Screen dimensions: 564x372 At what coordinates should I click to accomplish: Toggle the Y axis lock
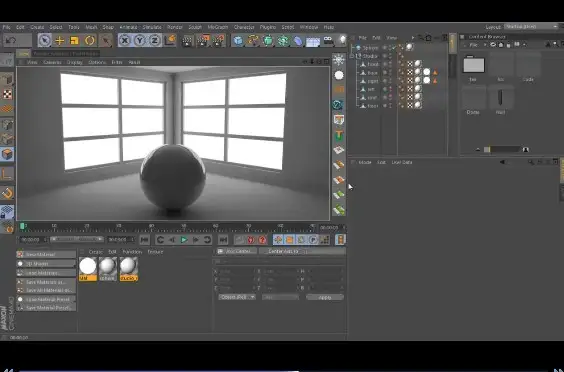pos(140,40)
